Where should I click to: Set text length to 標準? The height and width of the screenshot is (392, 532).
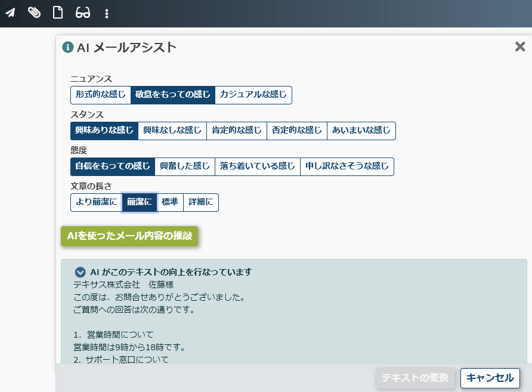click(170, 202)
